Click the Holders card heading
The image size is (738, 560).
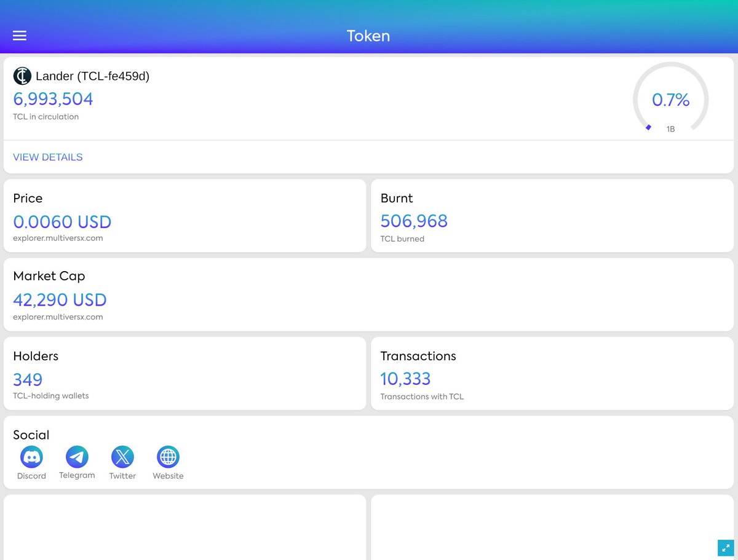click(36, 357)
